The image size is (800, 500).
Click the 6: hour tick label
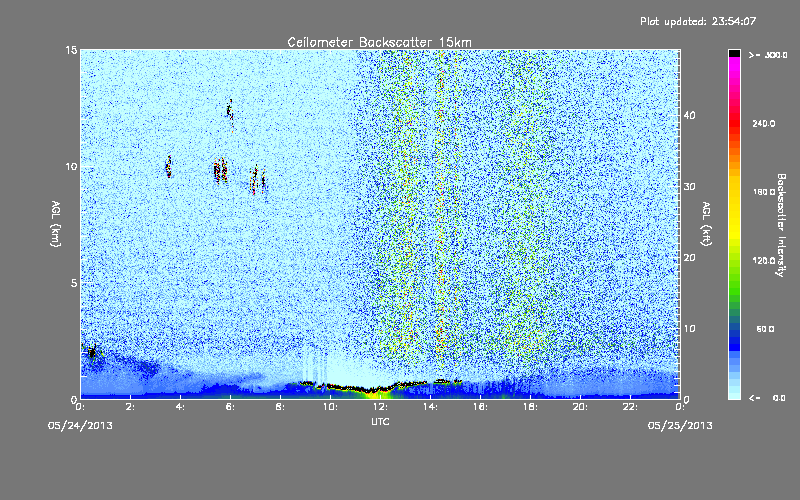click(x=231, y=407)
